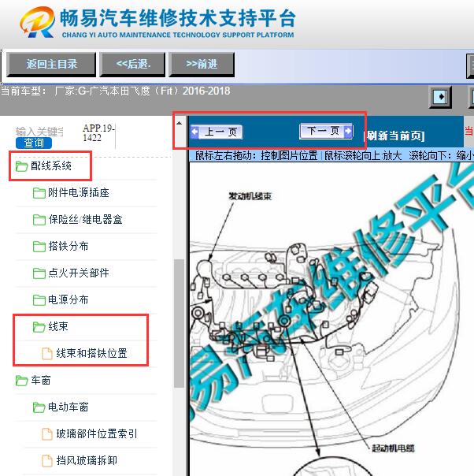Collapse the 配线系统 folder
Image resolution: width=474 pixels, height=476 pixels.
pos(50,166)
